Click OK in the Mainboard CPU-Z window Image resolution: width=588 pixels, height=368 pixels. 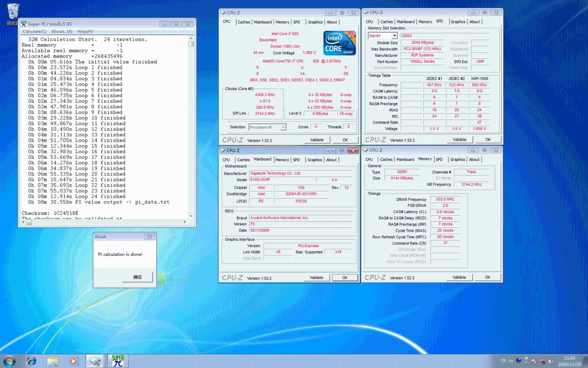(x=345, y=277)
